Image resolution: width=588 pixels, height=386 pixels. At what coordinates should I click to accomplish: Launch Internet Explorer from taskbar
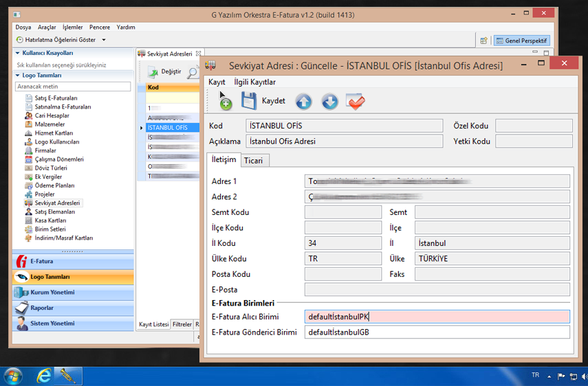point(44,376)
